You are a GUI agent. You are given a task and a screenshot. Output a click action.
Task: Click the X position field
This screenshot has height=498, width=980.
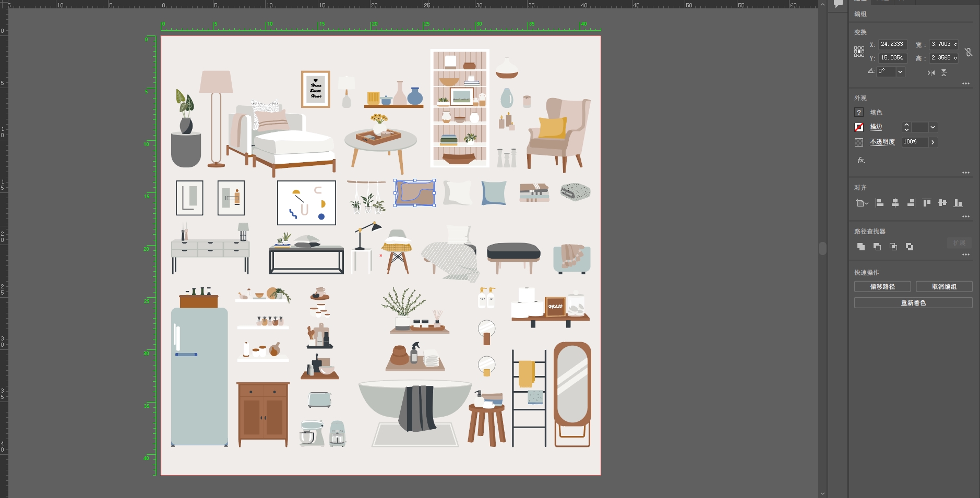[x=893, y=44]
